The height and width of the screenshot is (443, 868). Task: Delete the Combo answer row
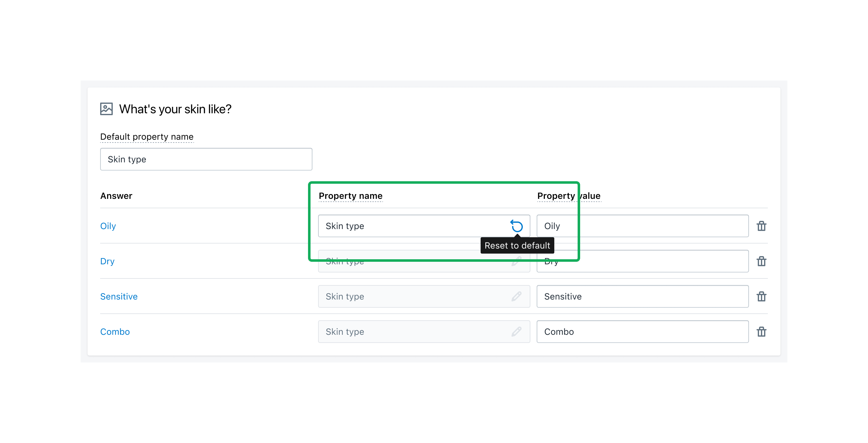[x=761, y=332]
